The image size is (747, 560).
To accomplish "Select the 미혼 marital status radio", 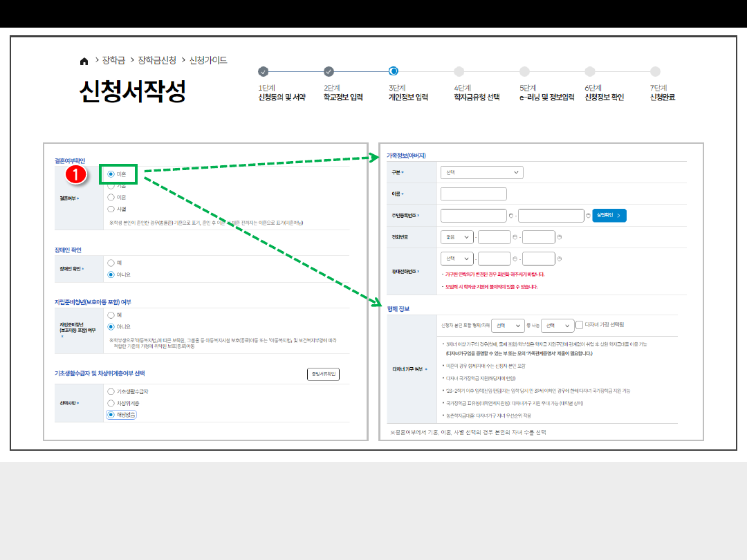I will click(x=111, y=174).
